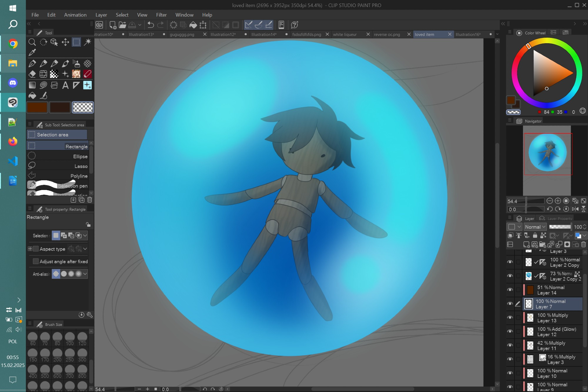Enable the Aspect type checkbox
This screenshot has width=588, height=392.
(36, 249)
